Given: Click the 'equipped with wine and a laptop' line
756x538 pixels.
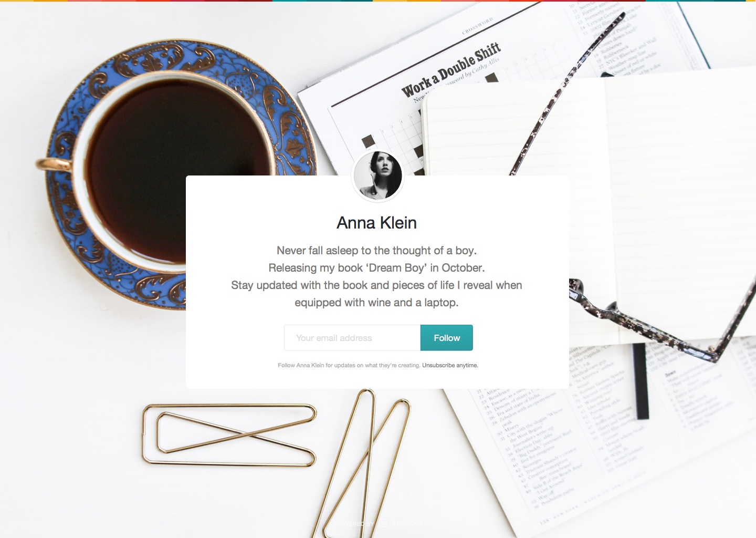Looking at the screenshot, I should point(377,303).
